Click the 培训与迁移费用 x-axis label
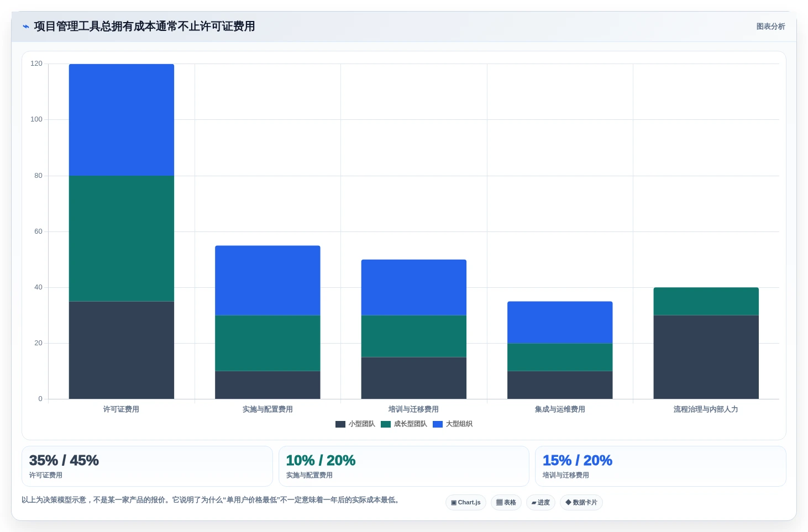Viewport: 808px width, 532px height. coord(413,409)
